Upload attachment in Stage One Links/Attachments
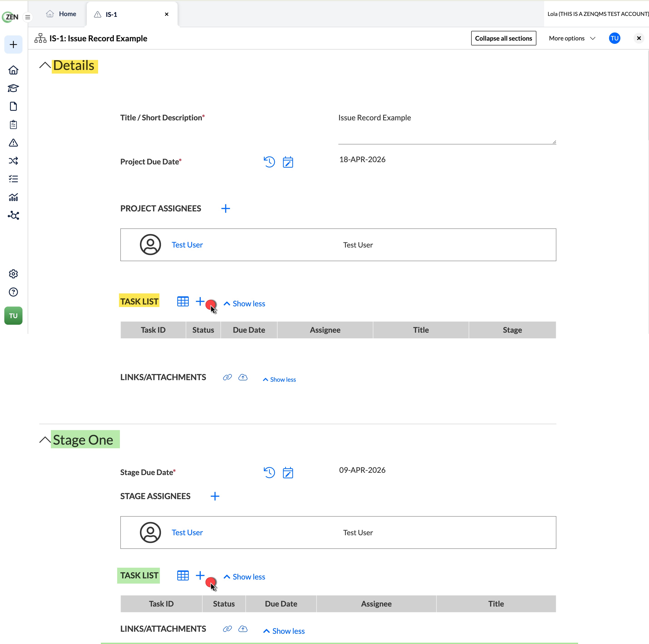The height and width of the screenshot is (644, 649). 243,629
